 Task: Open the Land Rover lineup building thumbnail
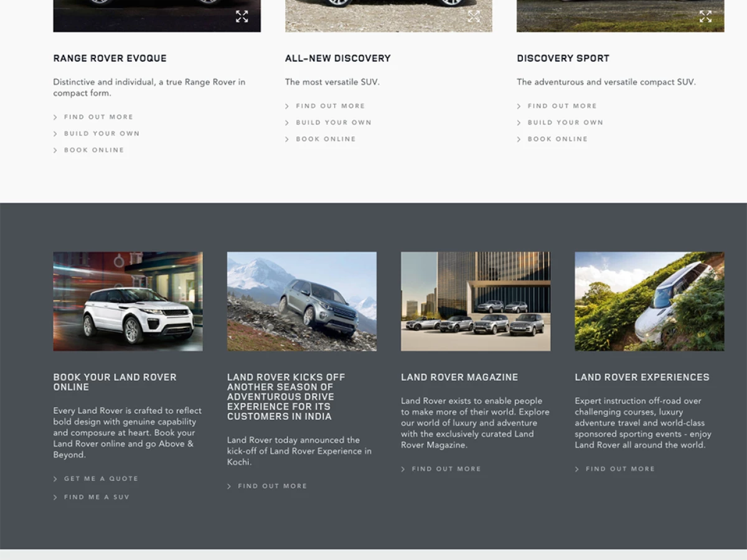coord(476,301)
